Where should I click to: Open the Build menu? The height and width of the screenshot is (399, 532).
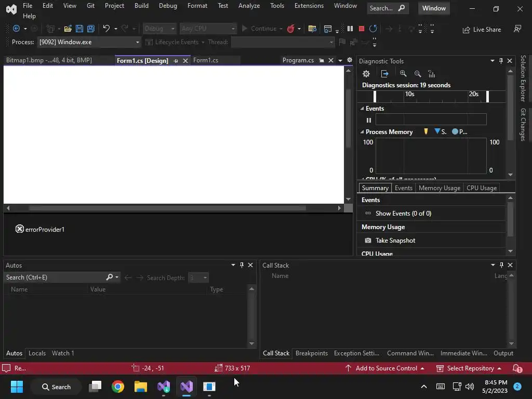coord(141,6)
